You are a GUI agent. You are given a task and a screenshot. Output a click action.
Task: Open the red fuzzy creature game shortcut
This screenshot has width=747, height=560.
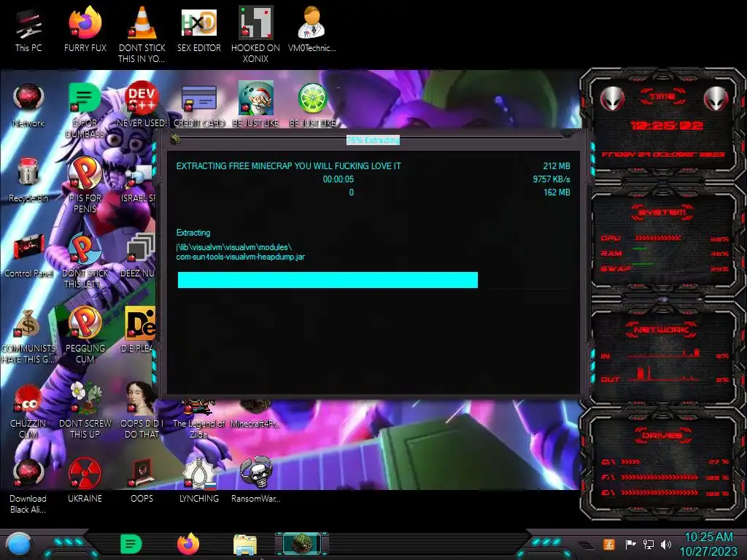tap(28, 411)
